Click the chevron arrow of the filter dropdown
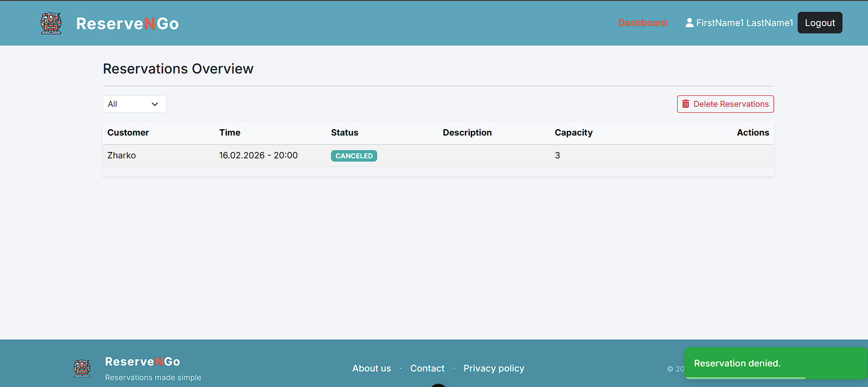This screenshot has width=868, height=387. click(155, 104)
